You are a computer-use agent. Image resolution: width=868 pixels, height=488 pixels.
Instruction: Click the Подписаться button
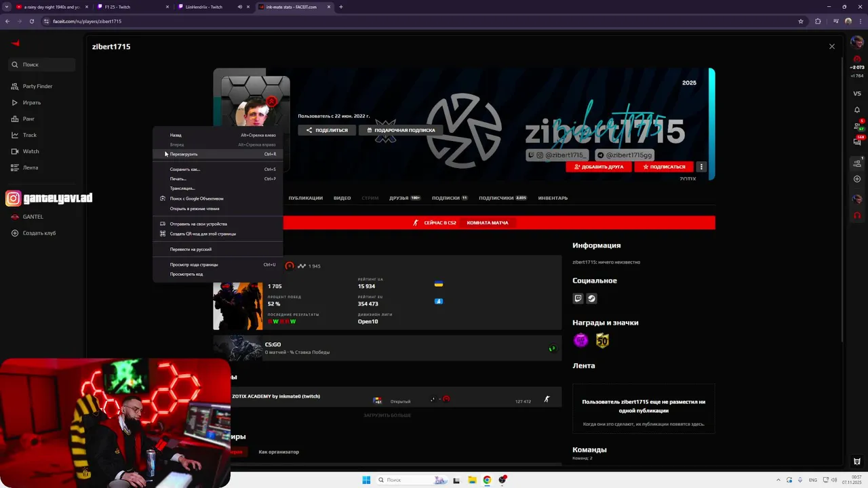click(664, 167)
